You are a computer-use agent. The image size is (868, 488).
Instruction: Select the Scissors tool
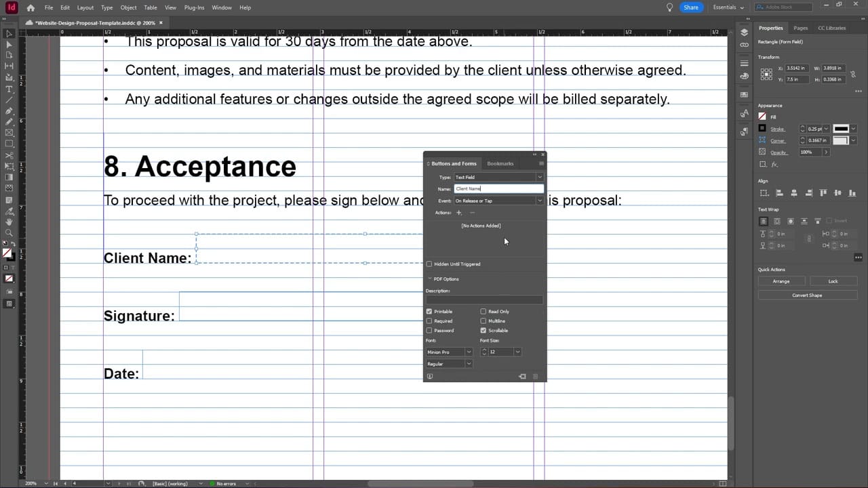point(9,156)
